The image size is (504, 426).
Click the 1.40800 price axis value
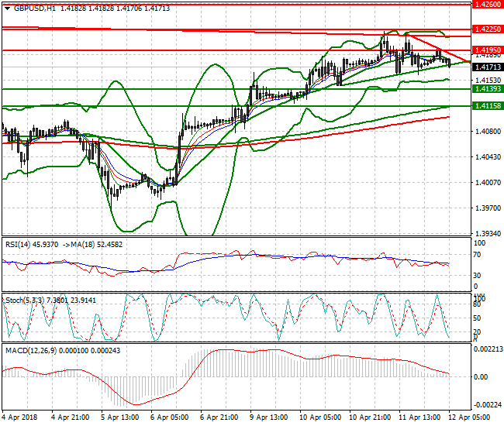[488, 132]
